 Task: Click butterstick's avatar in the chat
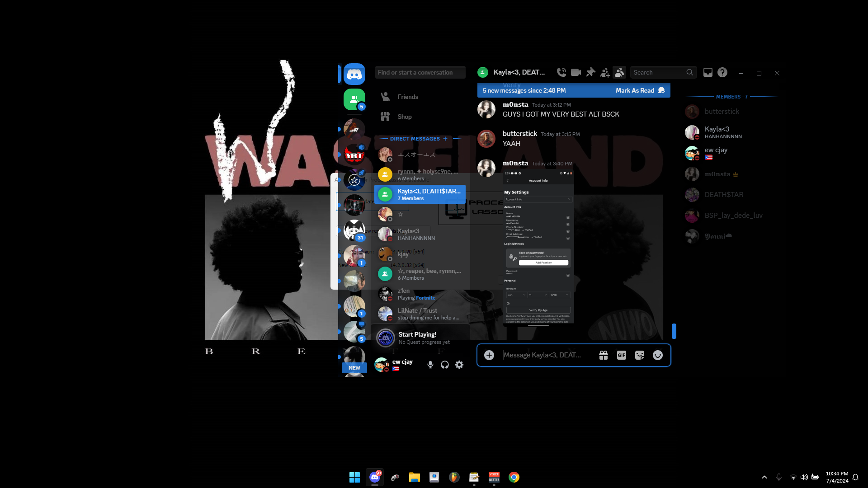pos(486,139)
